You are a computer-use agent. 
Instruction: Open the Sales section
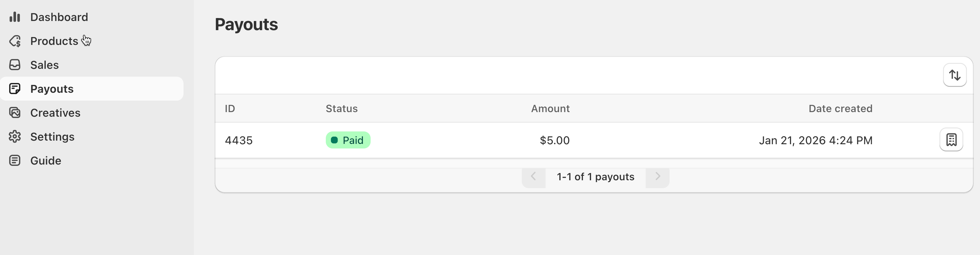click(44, 65)
